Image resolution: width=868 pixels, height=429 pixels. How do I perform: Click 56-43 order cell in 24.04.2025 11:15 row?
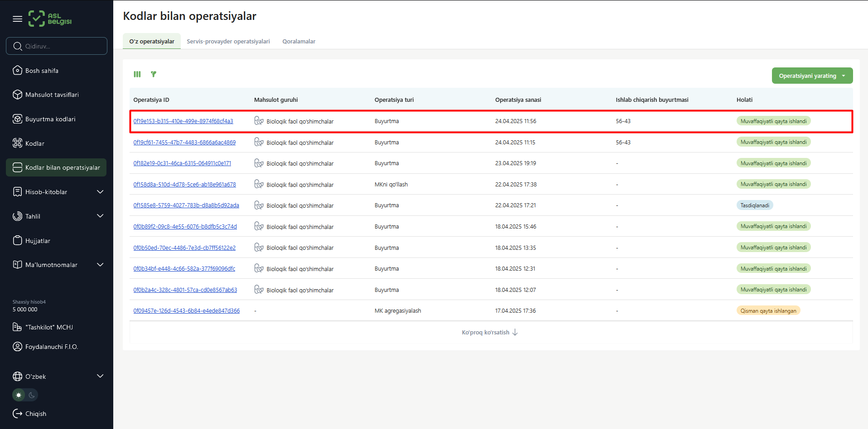pos(623,142)
